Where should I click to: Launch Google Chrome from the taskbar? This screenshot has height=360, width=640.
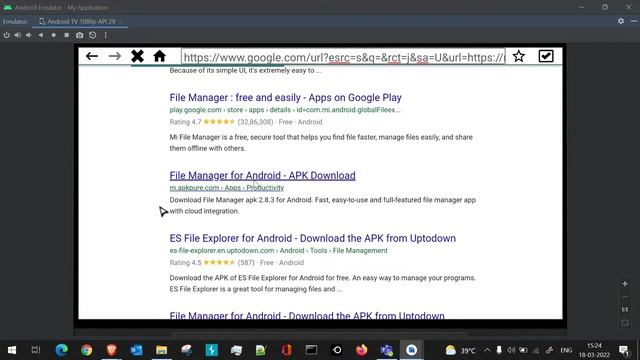click(x=87, y=350)
